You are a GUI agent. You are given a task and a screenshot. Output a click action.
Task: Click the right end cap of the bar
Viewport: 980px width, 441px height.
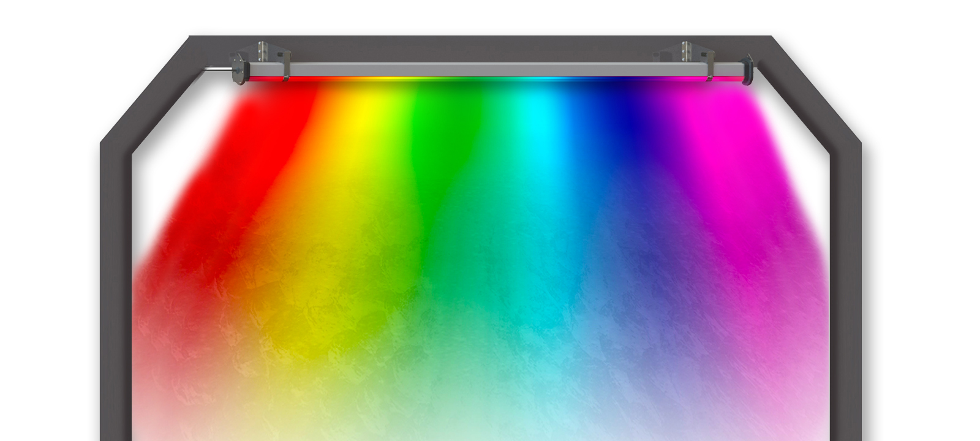pos(747,70)
